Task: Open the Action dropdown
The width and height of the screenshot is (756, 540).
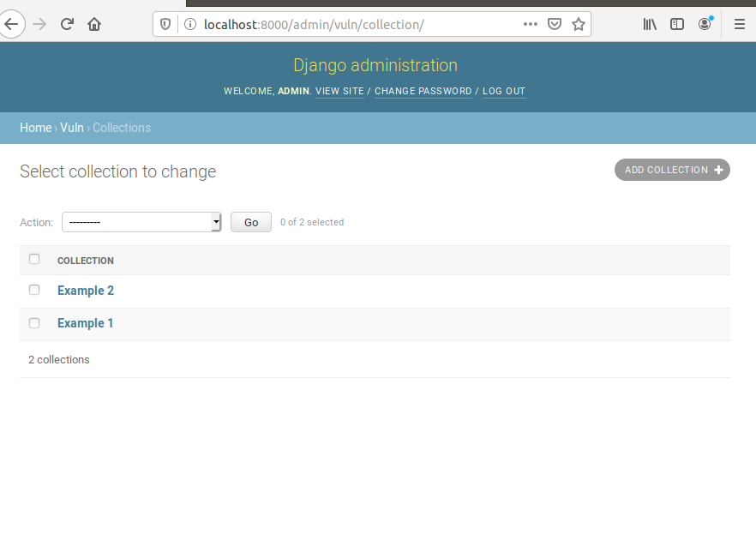Action: pos(141,222)
